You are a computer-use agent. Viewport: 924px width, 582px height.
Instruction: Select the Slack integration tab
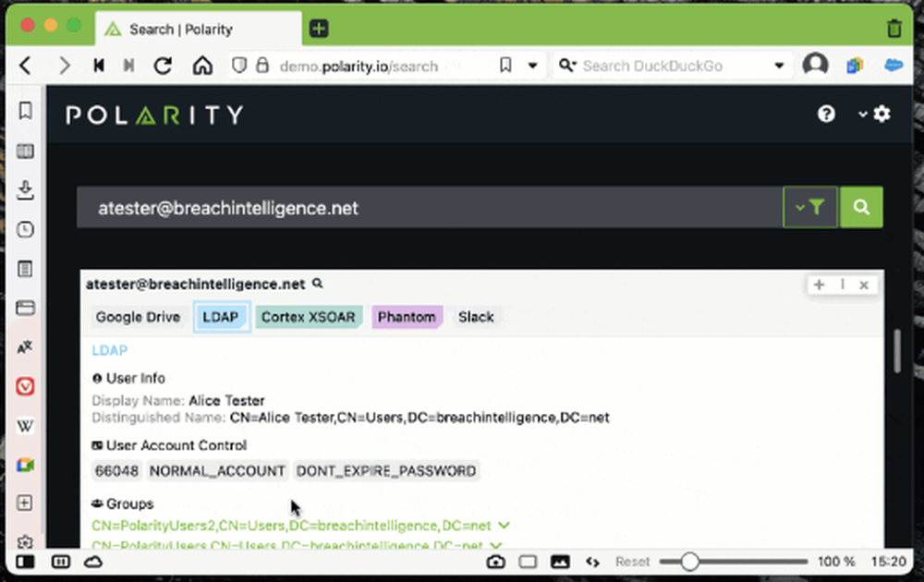476,317
